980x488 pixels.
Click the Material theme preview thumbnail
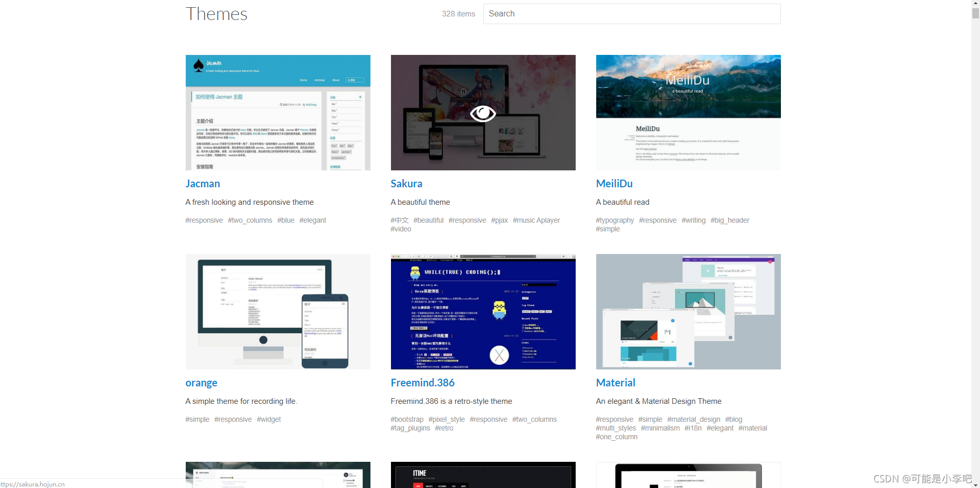[x=688, y=311]
